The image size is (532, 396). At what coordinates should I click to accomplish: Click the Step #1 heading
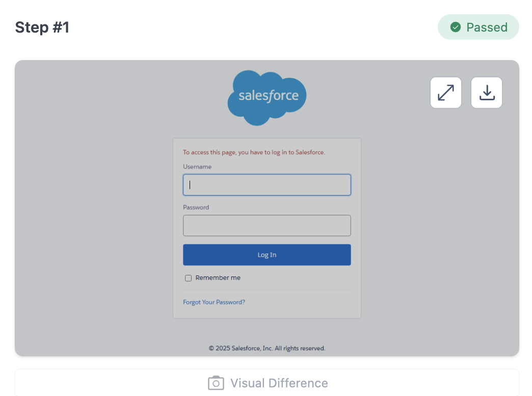click(42, 27)
